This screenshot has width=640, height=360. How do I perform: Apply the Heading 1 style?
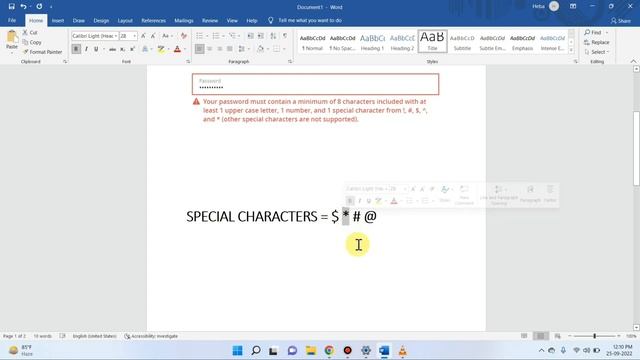(x=372, y=42)
